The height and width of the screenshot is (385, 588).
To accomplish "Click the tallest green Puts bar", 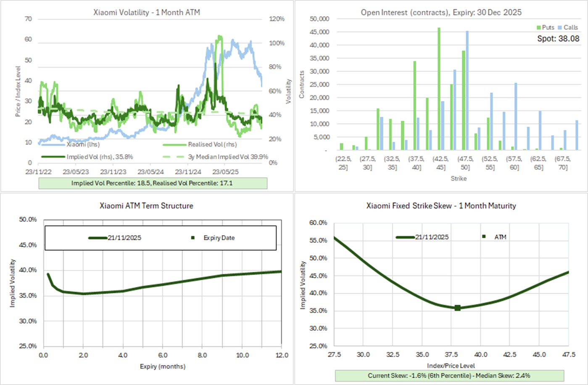I will [439, 88].
